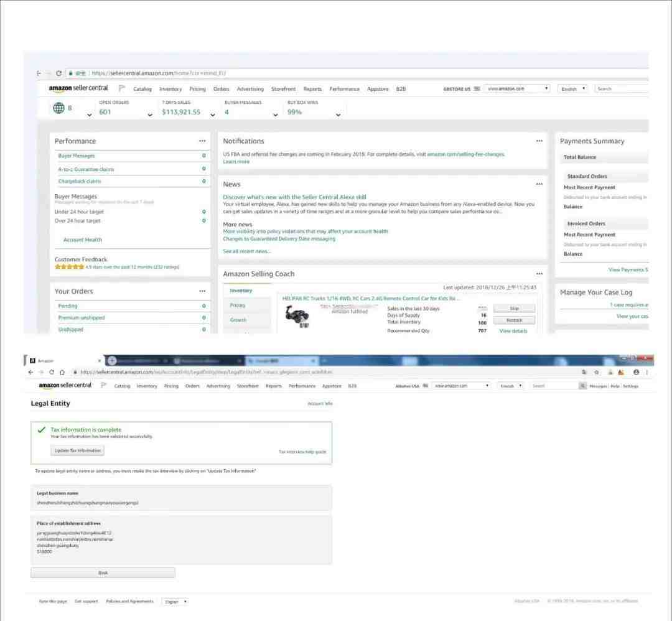
Task: Select the Growth tab in Selling Coach
Action: point(247,320)
